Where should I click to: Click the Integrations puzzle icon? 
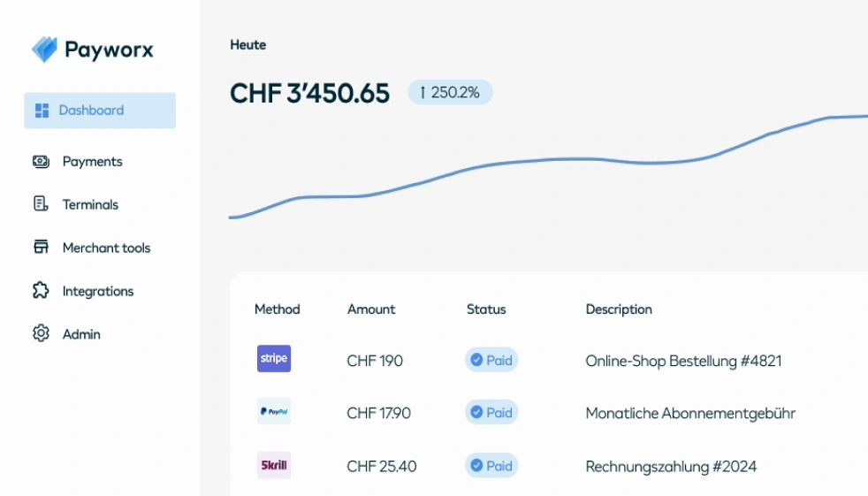(41, 290)
